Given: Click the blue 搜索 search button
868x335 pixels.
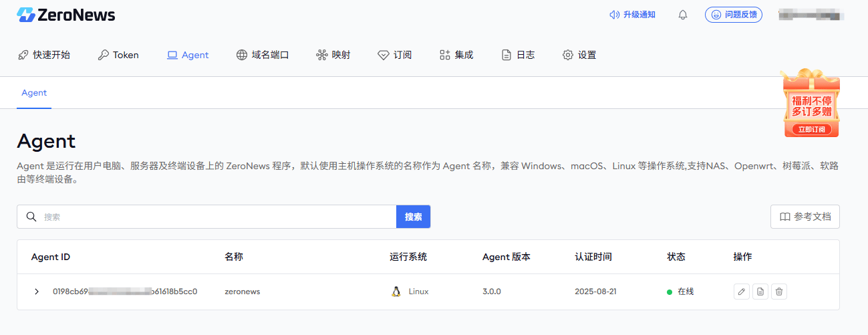Looking at the screenshot, I should [414, 217].
